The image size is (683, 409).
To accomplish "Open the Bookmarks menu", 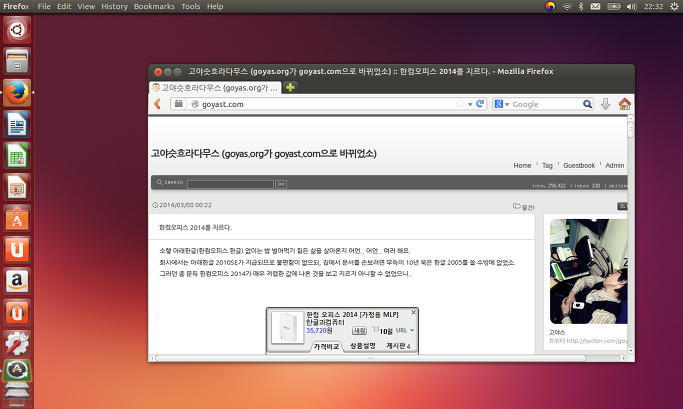I will pos(154,6).
